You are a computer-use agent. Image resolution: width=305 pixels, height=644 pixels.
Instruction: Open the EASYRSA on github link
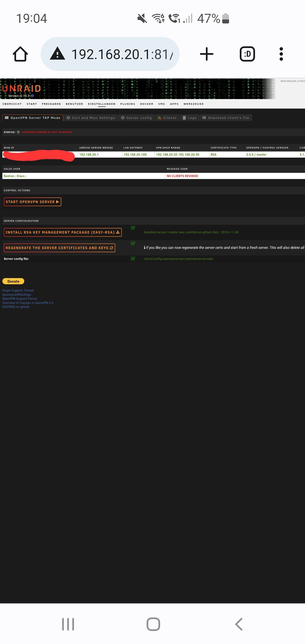pyautogui.click(x=16, y=307)
